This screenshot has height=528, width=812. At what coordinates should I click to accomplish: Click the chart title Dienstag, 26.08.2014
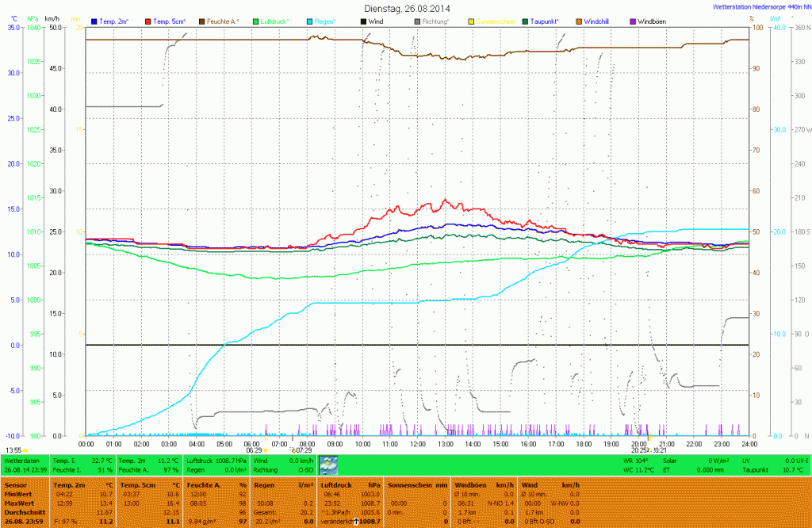404,7
